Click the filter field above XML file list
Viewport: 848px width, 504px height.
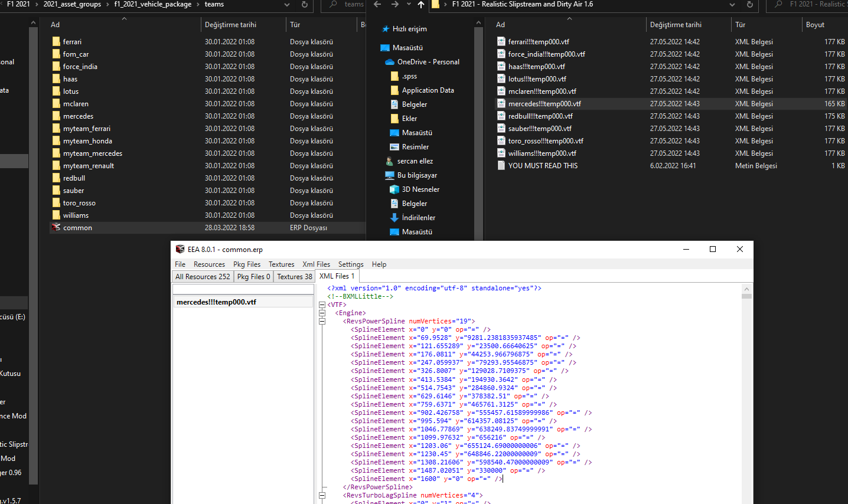tap(243, 289)
